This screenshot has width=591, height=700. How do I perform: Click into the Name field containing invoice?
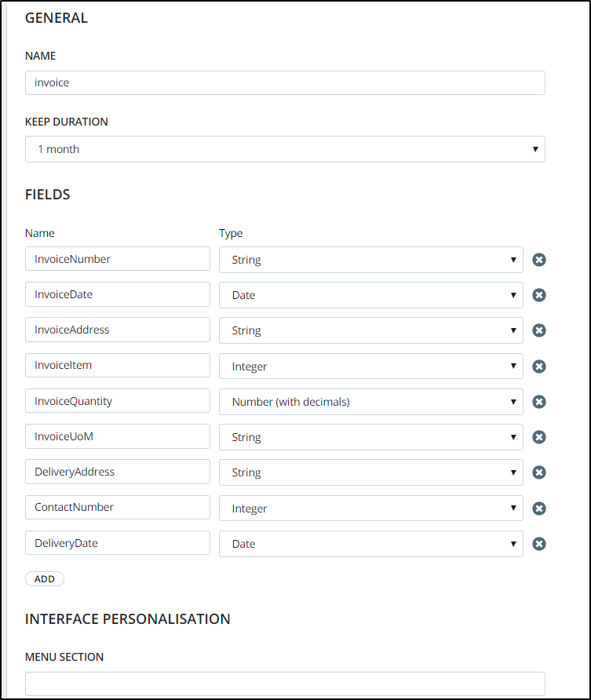285,83
